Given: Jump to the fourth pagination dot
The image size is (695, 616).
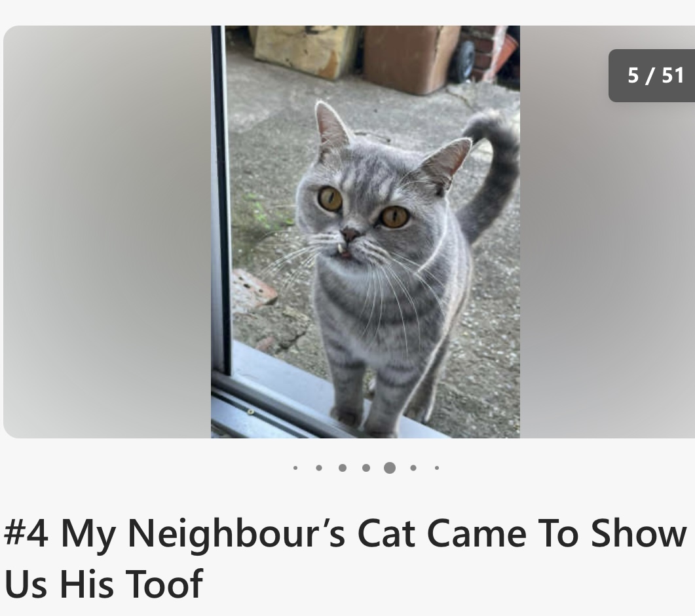Looking at the screenshot, I should point(366,468).
